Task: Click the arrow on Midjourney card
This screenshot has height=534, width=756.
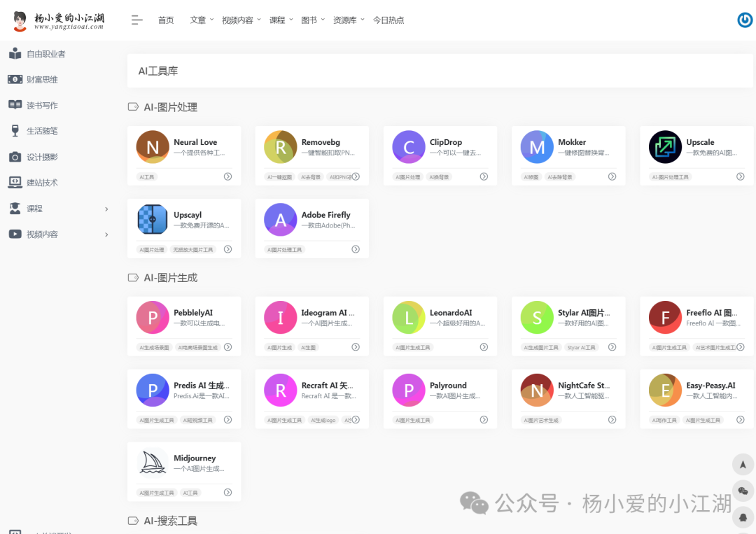Action: tap(227, 492)
